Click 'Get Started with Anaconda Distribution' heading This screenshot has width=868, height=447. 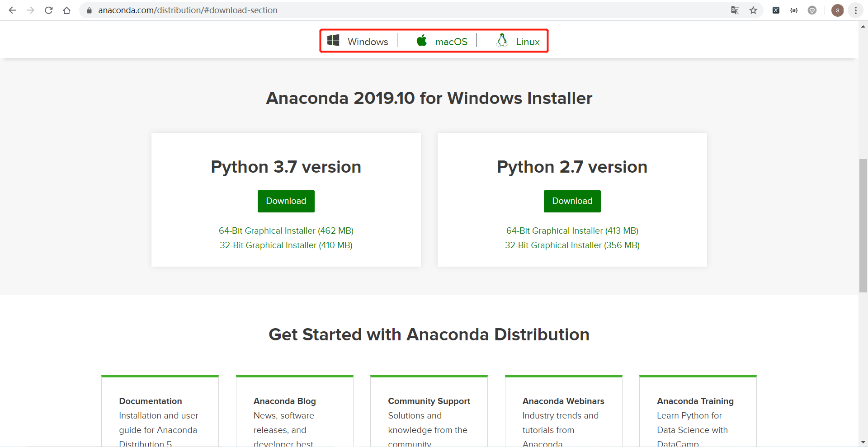[x=429, y=335]
